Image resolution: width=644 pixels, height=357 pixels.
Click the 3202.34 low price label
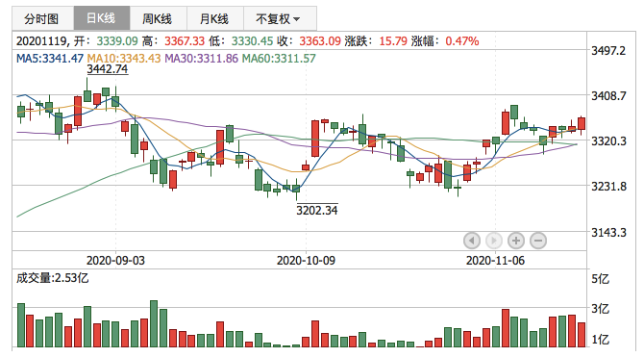pyautogui.click(x=317, y=210)
